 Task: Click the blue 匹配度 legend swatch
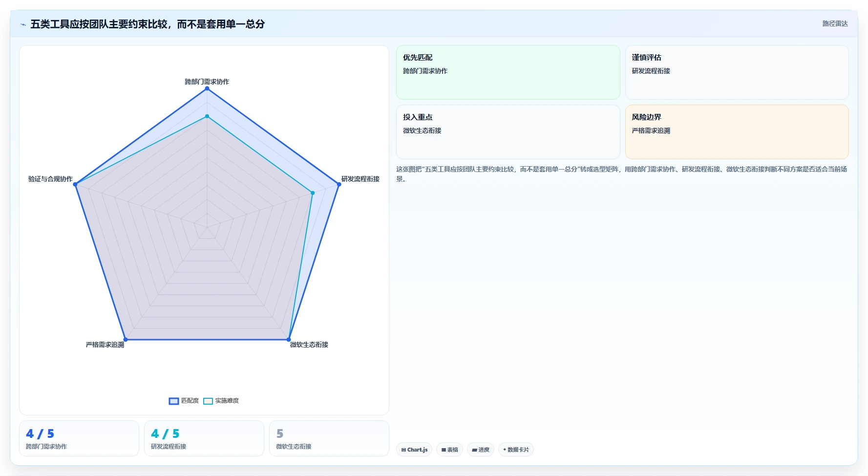point(174,401)
